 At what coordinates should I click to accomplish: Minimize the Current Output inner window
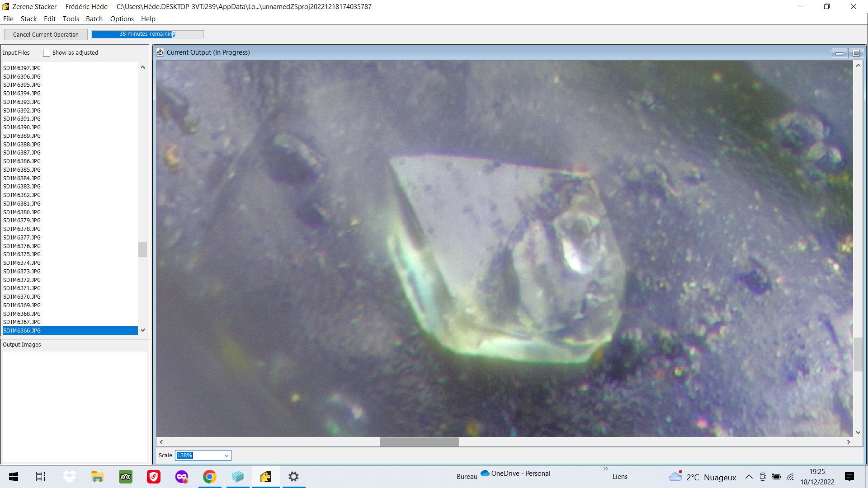[x=839, y=53]
